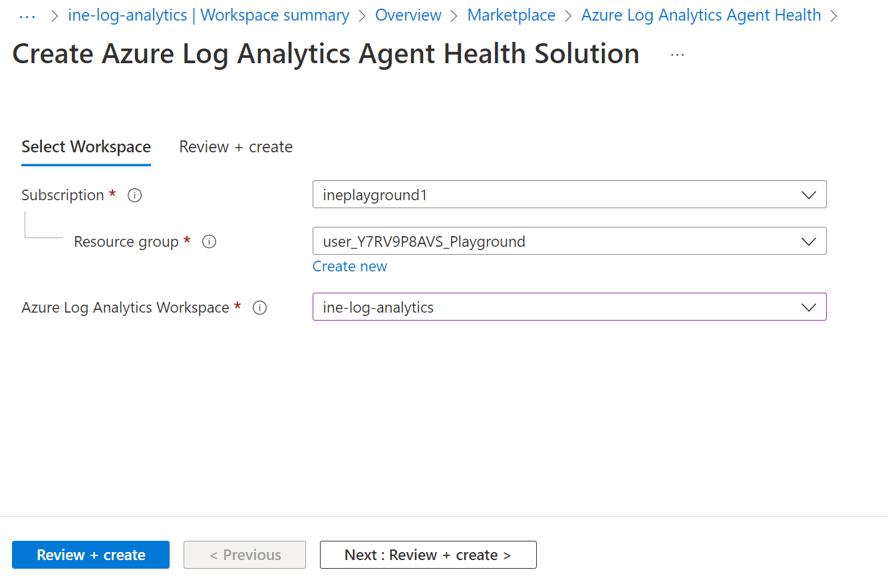Click the Previous button
Image resolution: width=888 pixels, height=588 pixels.
(x=245, y=555)
